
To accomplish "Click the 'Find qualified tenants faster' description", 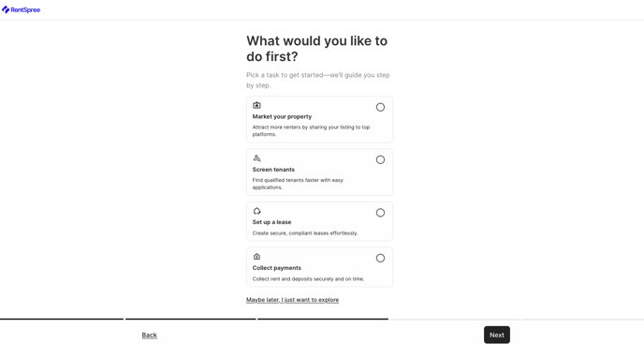I will [298, 184].
